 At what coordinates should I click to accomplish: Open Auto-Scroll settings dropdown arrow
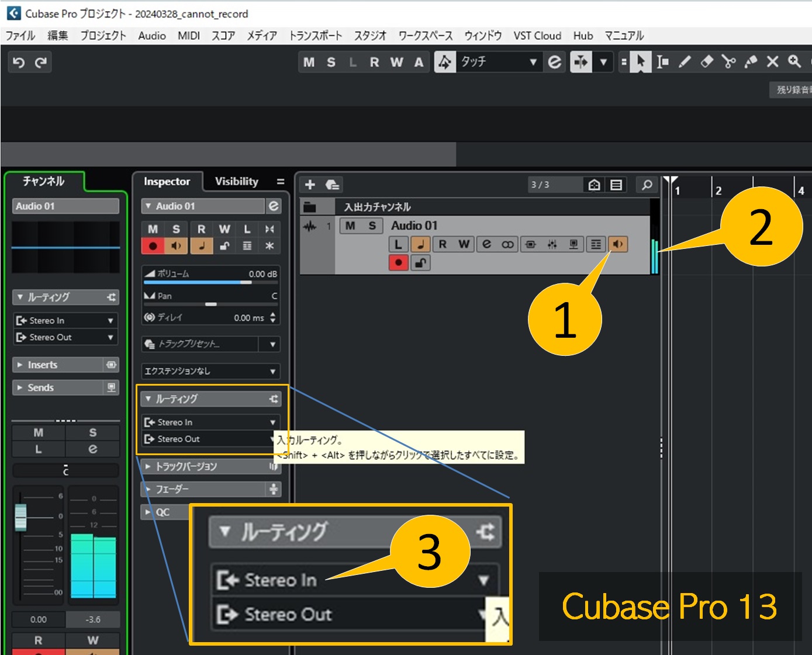pyautogui.click(x=603, y=62)
